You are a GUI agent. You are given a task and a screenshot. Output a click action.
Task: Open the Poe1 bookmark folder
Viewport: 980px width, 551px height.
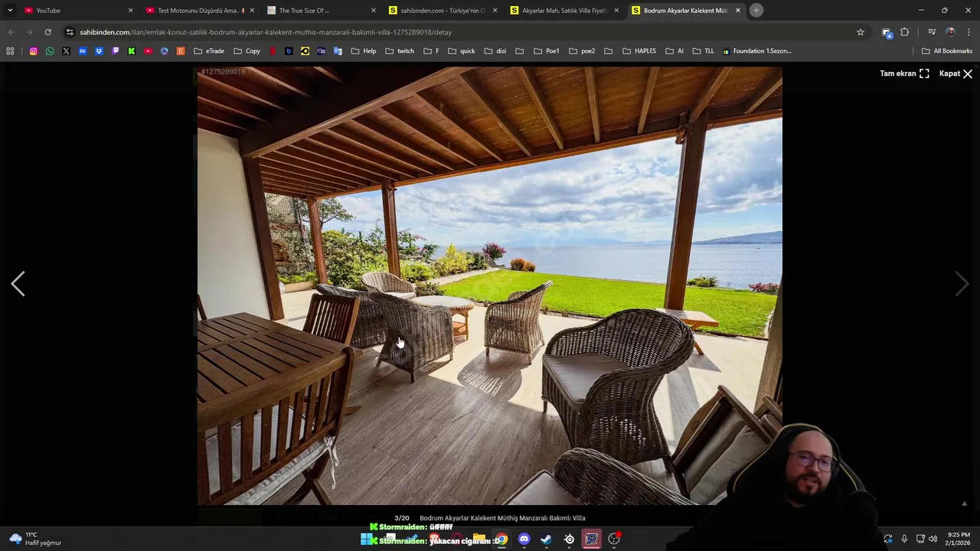point(546,51)
